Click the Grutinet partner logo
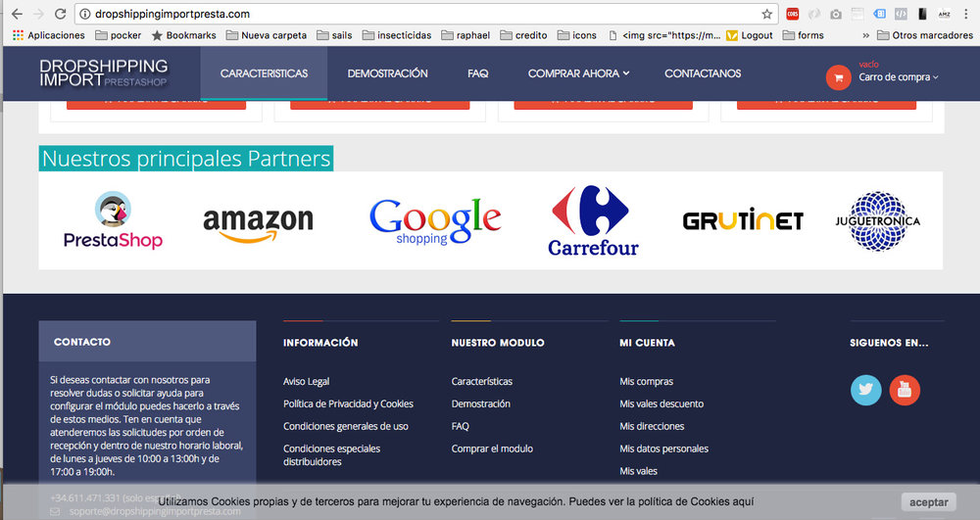Image resolution: width=980 pixels, height=520 pixels. [743, 219]
